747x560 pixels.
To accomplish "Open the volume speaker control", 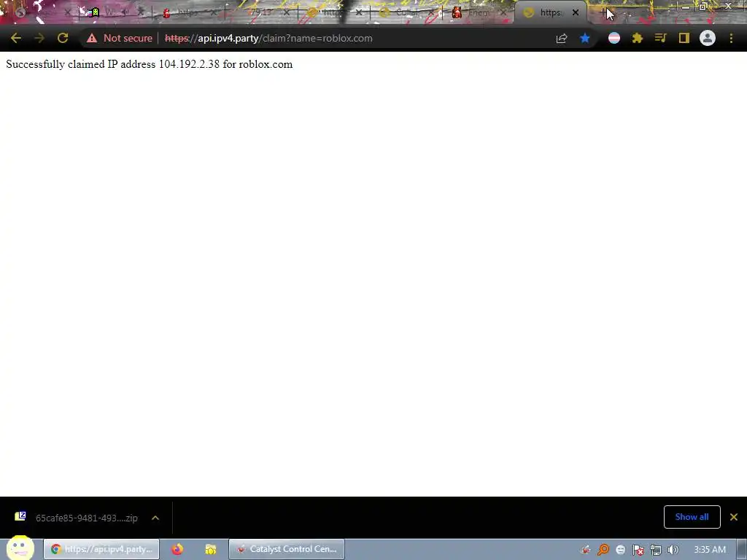I will tap(673, 550).
